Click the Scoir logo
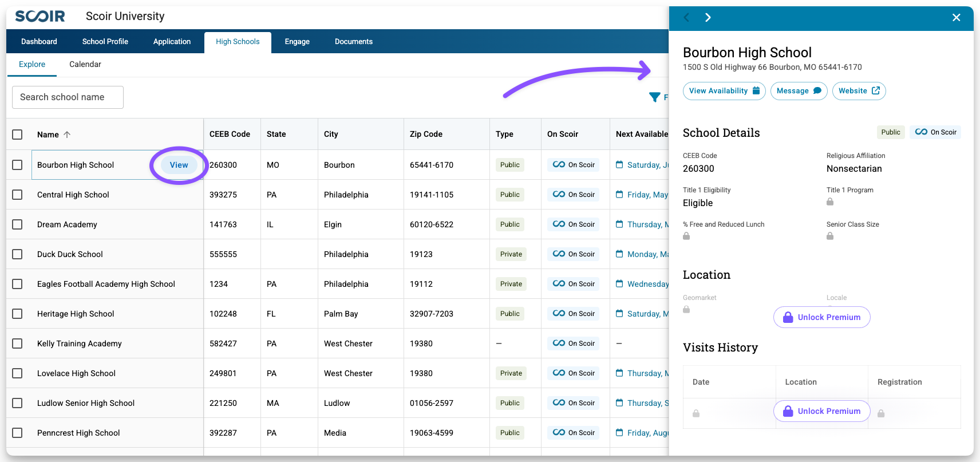 click(x=40, y=16)
